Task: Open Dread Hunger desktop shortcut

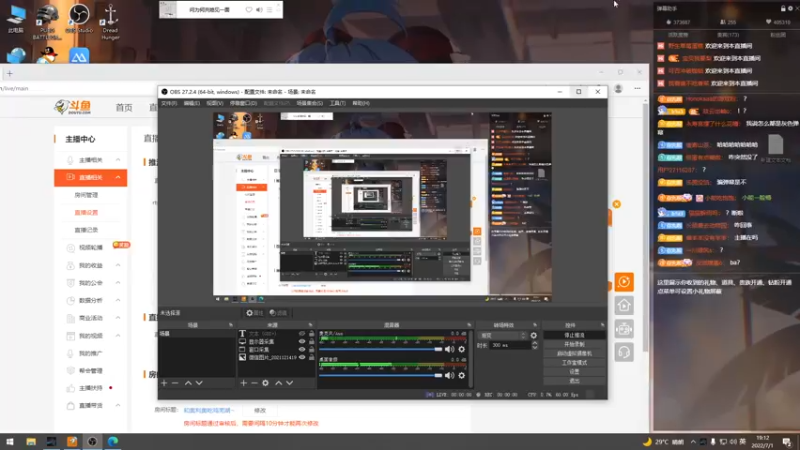Action: pyautogui.click(x=110, y=22)
